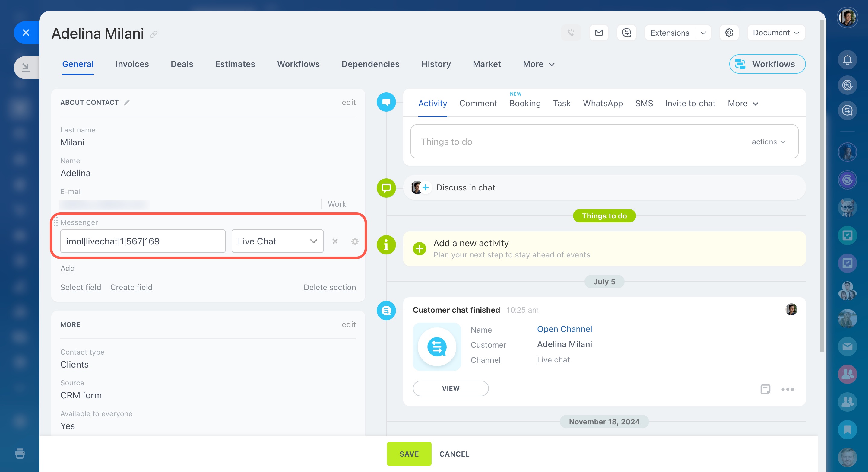
Task: Switch to the Deals tab
Action: pyautogui.click(x=182, y=64)
